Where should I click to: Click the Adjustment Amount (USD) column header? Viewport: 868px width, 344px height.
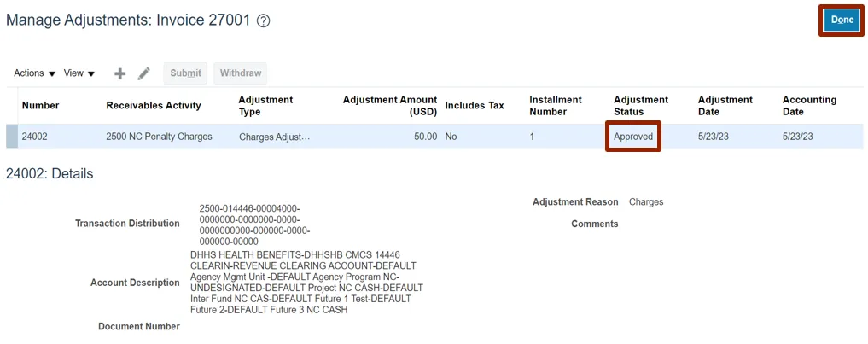pos(390,106)
